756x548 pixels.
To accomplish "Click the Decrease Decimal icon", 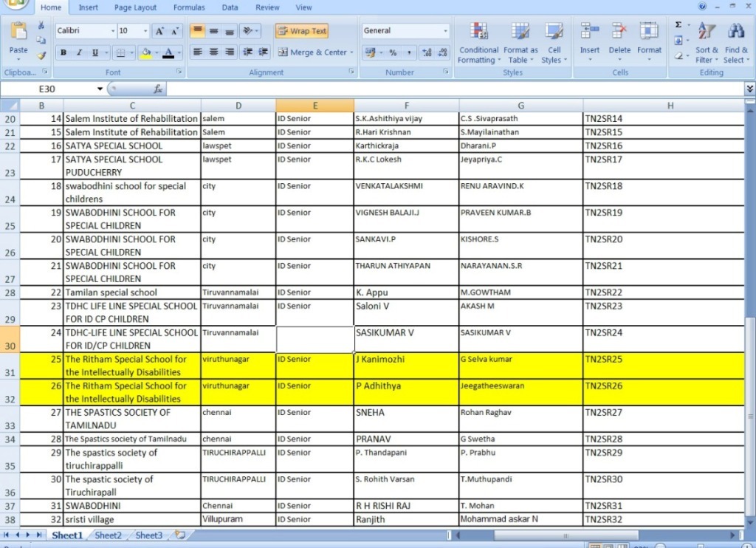I will click(x=443, y=52).
